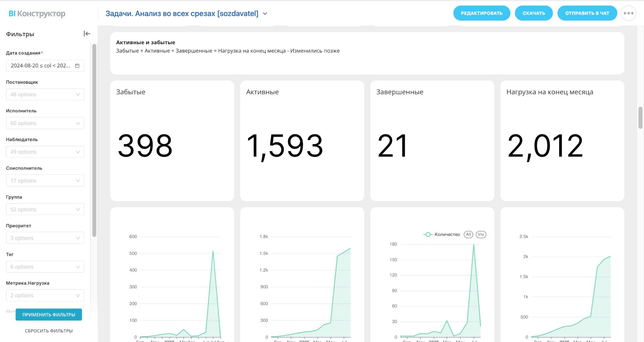Viewport: 644px width, 342px height.
Task: Collapse the filters panel arrow icon
Action: point(87,34)
